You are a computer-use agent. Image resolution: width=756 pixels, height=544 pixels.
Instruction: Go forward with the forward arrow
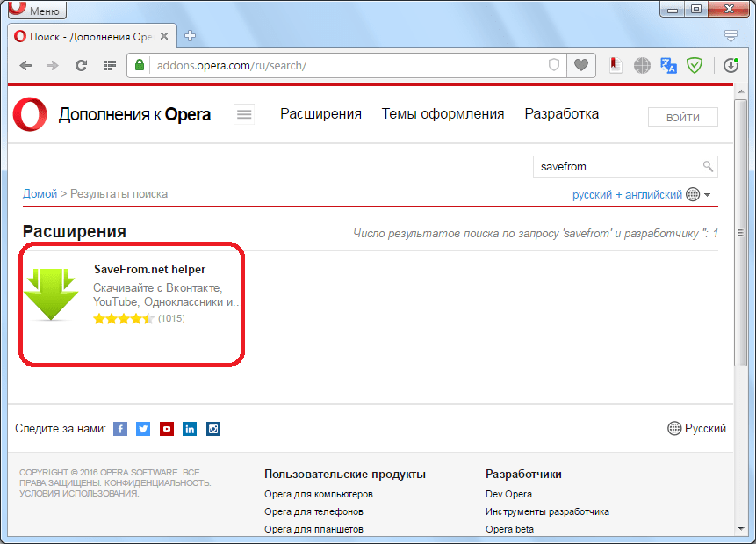coord(52,65)
